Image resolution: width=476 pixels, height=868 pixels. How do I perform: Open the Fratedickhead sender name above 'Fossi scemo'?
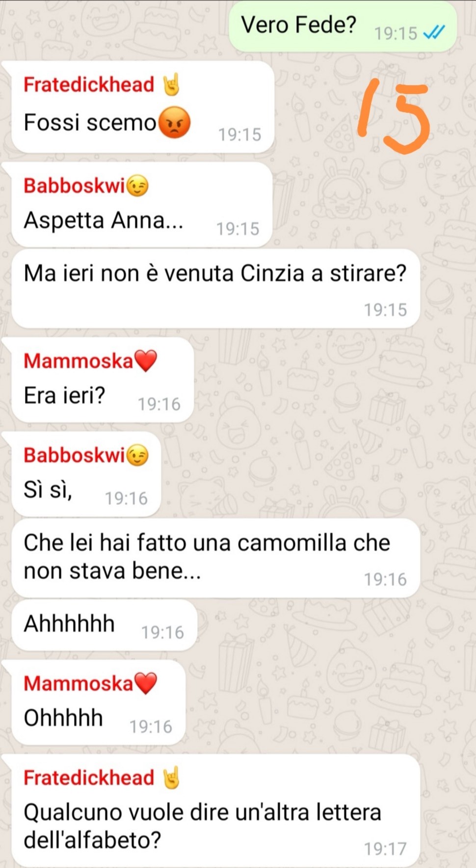pyautogui.click(x=89, y=84)
